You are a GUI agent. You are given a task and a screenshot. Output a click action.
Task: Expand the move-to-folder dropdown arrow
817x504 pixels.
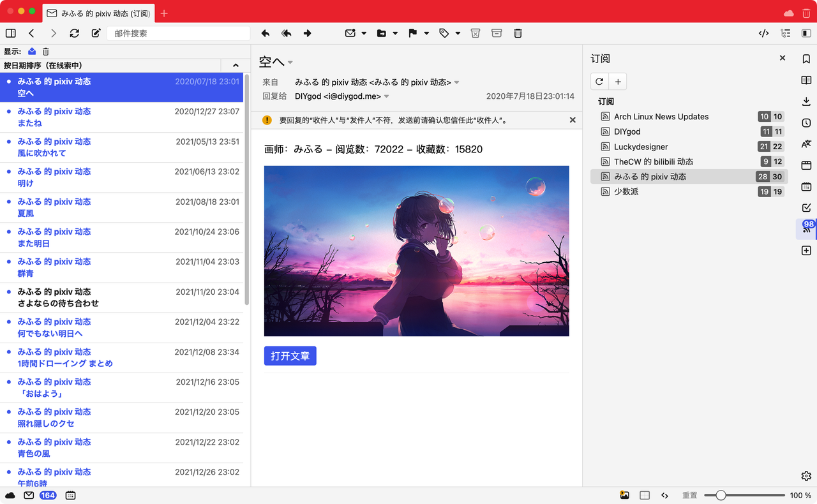395,33
